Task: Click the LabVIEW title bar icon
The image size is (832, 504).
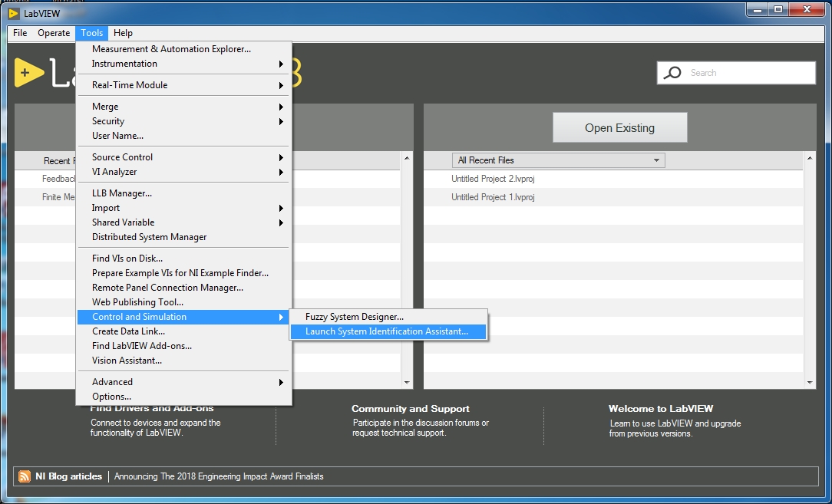Action: tap(14, 13)
